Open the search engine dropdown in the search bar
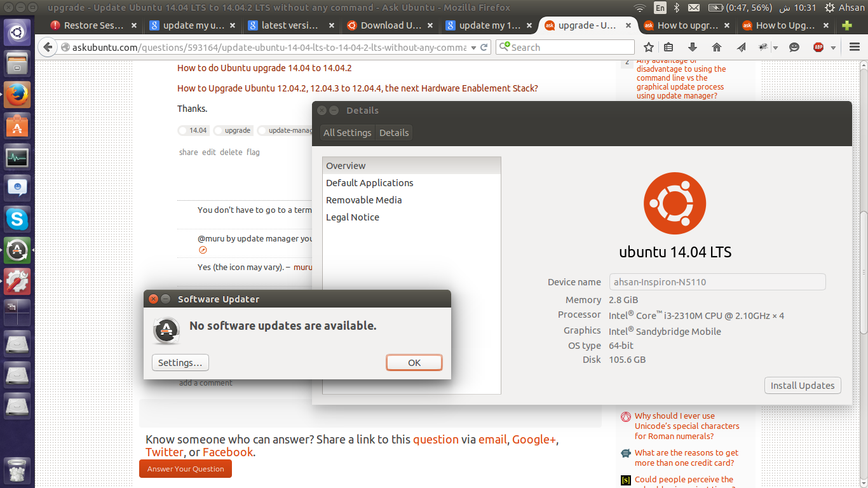 click(x=505, y=47)
